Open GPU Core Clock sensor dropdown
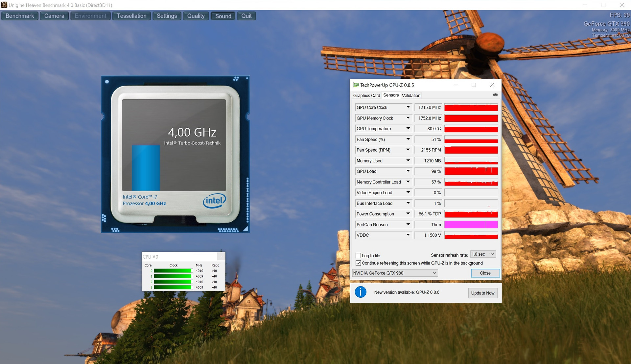The image size is (631, 364). [x=408, y=107]
